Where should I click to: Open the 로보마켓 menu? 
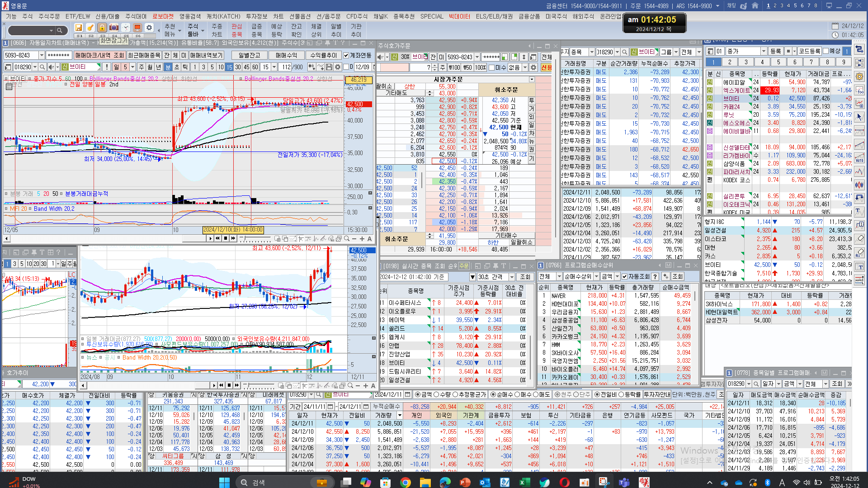162,16
